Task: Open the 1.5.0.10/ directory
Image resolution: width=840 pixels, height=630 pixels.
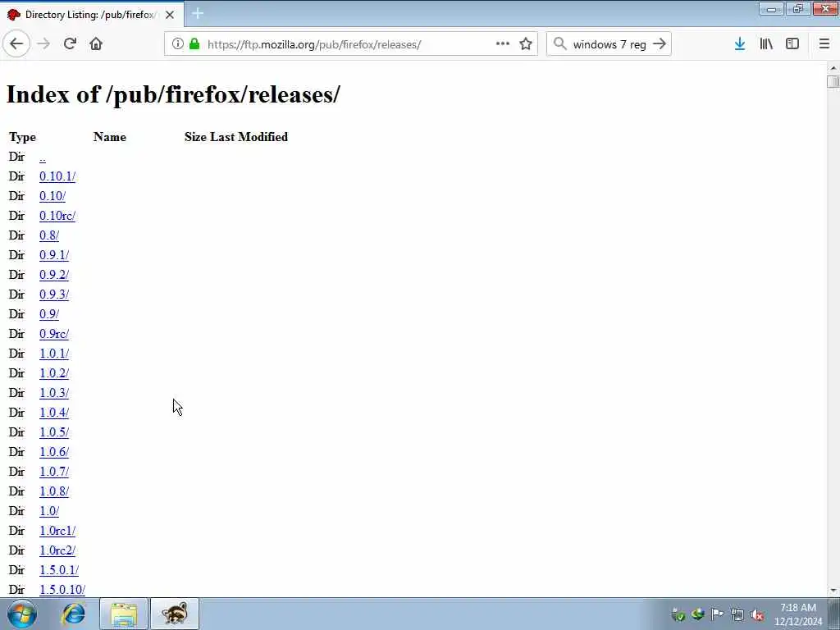Action: (x=62, y=591)
